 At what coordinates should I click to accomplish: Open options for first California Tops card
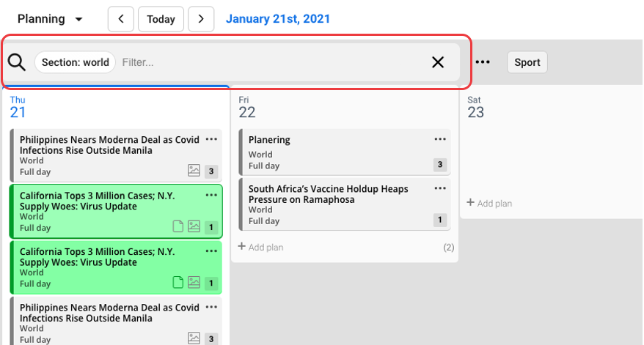(211, 195)
